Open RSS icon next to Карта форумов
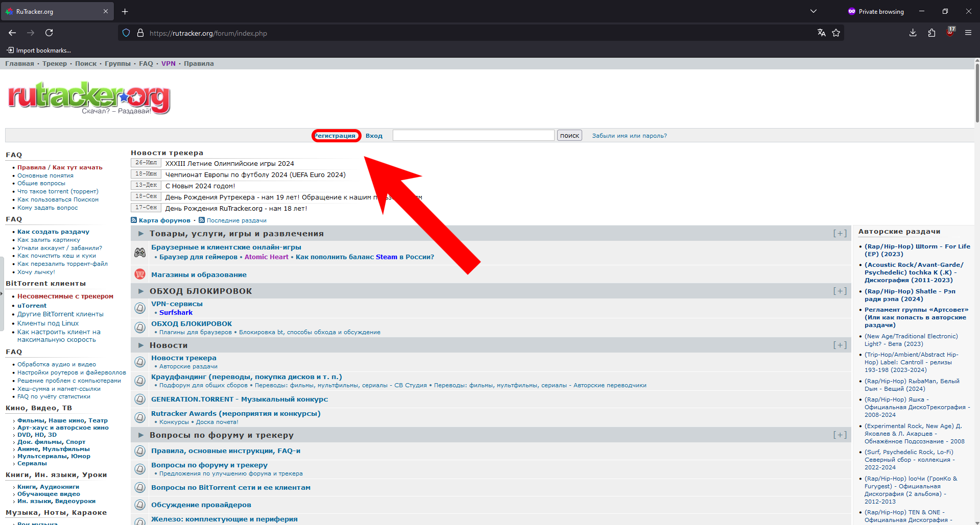The height and width of the screenshot is (525, 980). point(134,220)
